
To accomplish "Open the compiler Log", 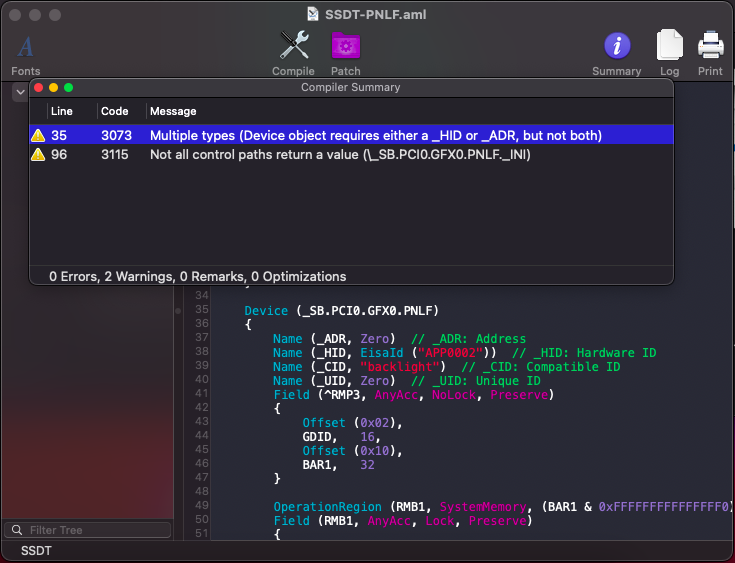I will pos(669,46).
